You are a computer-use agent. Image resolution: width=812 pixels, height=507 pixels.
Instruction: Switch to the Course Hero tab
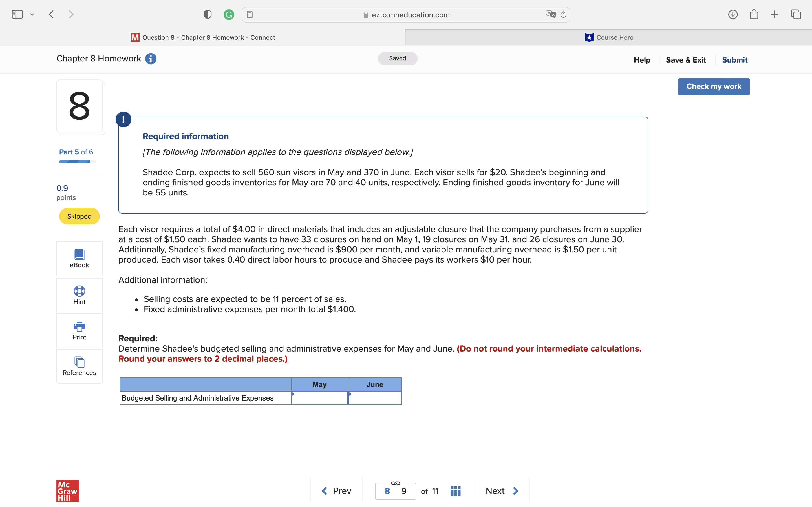[608, 37]
